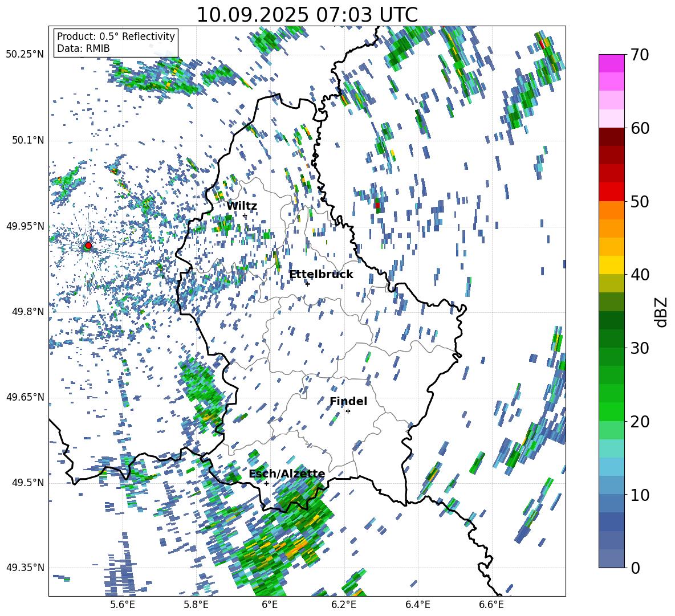Click the latitude label 49.8°N
This screenshot has width=675, height=616.
tap(27, 312)
